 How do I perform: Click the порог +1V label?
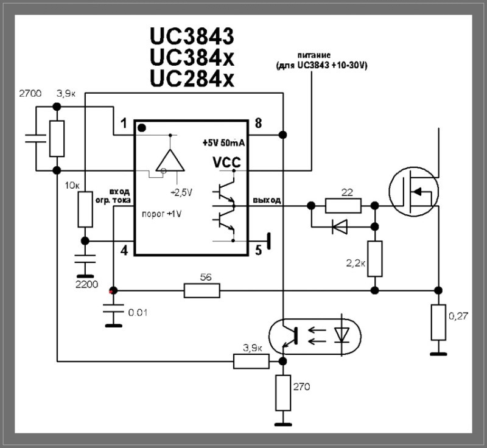tap(162, 214)
